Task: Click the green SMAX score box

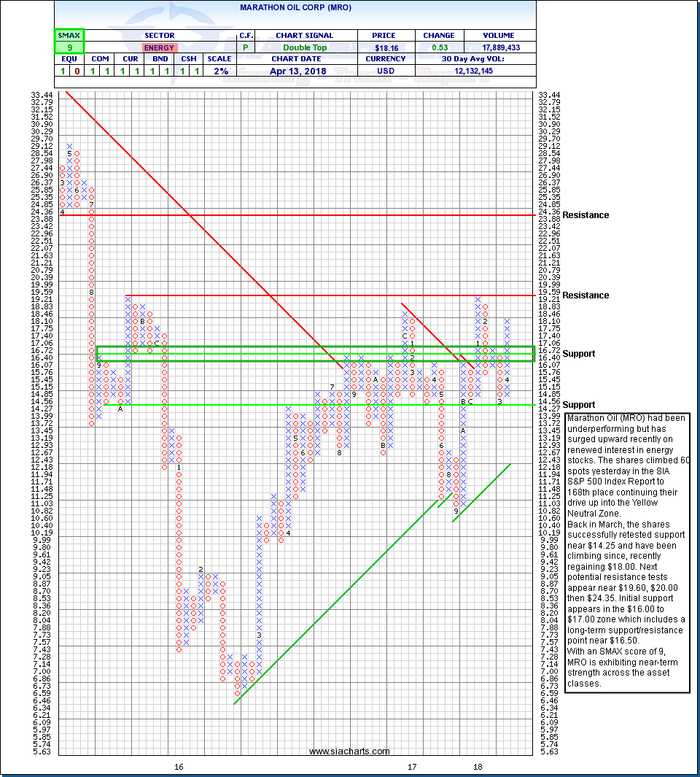Action: coord(69,41)
